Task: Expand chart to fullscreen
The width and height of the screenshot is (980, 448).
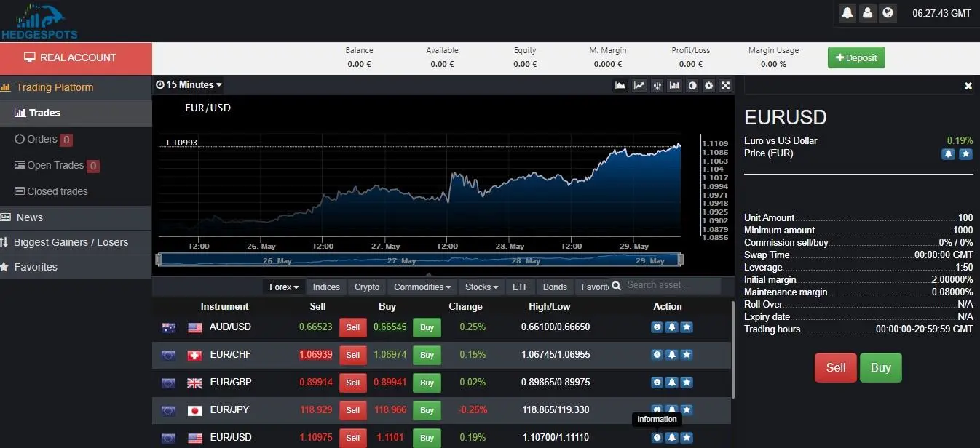Action: tap(726, 86)
